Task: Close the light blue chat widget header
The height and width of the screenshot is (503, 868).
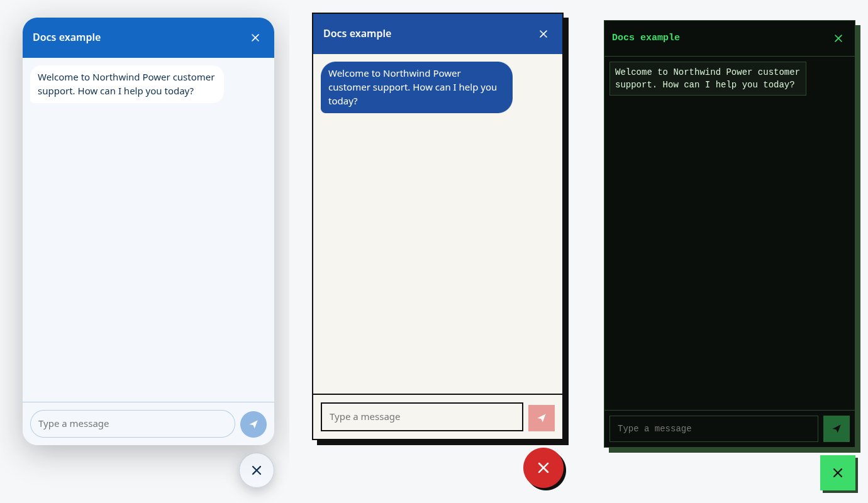Action: (255, 38)
